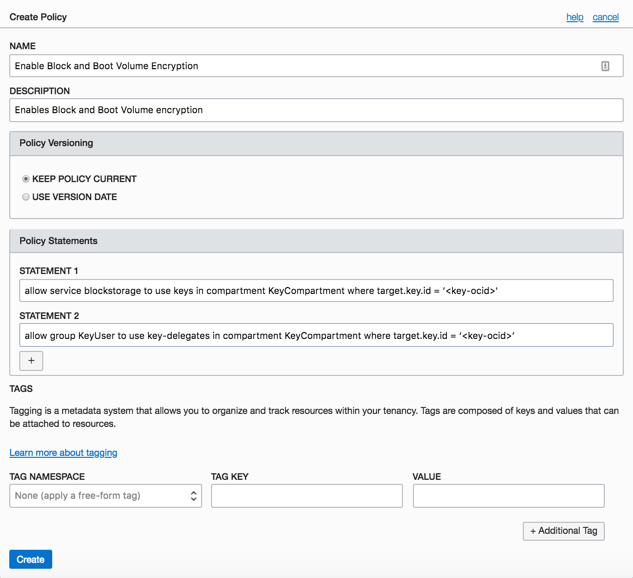
Task: Open Learn more about tagging link
Action: 63,452
